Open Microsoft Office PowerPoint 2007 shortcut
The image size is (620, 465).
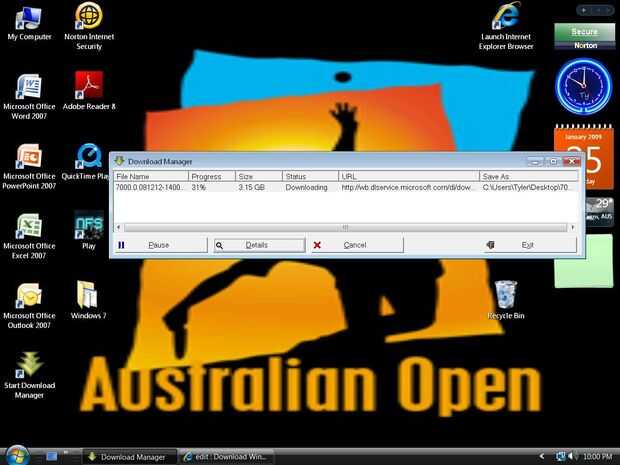[29, 166]
